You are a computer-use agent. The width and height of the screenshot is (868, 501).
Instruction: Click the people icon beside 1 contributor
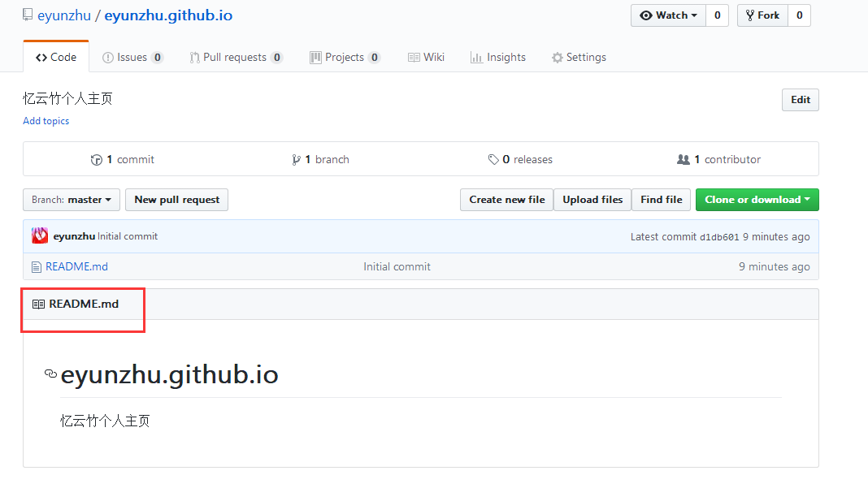click(684, 160)
